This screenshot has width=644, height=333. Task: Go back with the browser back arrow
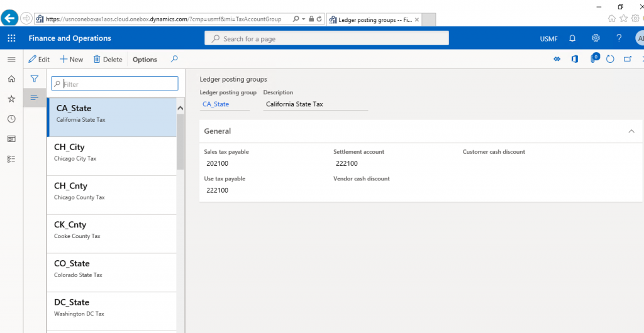[x=10, y=18]
